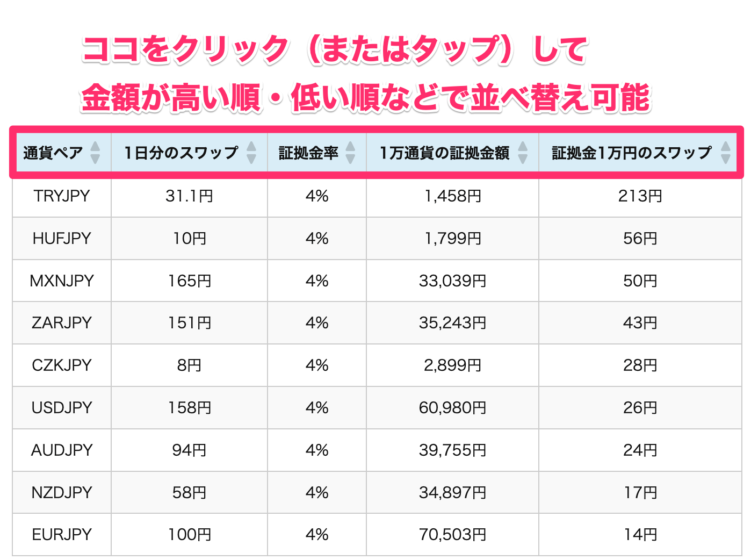The height and width of the screenshot is (560, 751).
Task: Click sort arrows icon beside 証拠金1万円のスワップ
Action: (x=726, y=153)
